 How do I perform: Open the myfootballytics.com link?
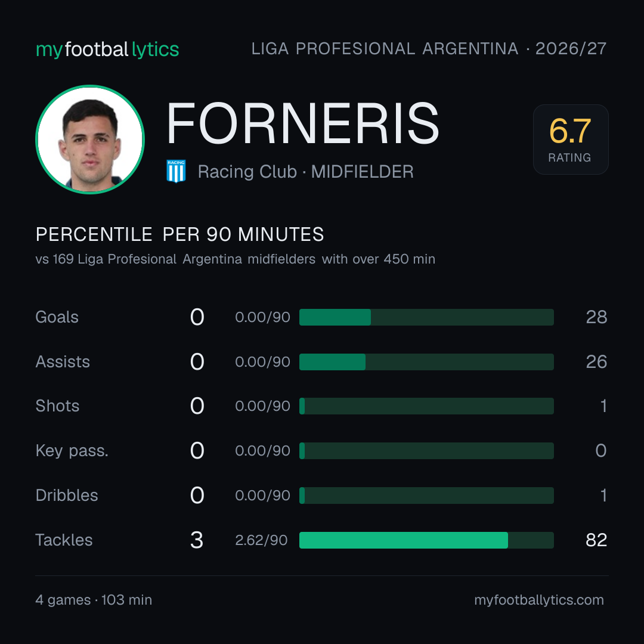(x=539, y=600)
